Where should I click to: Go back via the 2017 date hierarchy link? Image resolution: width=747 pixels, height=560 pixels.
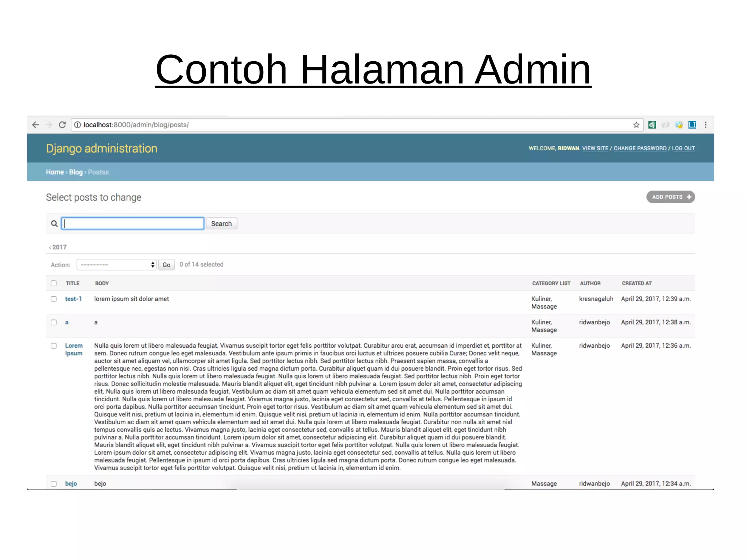coord(58,247)
